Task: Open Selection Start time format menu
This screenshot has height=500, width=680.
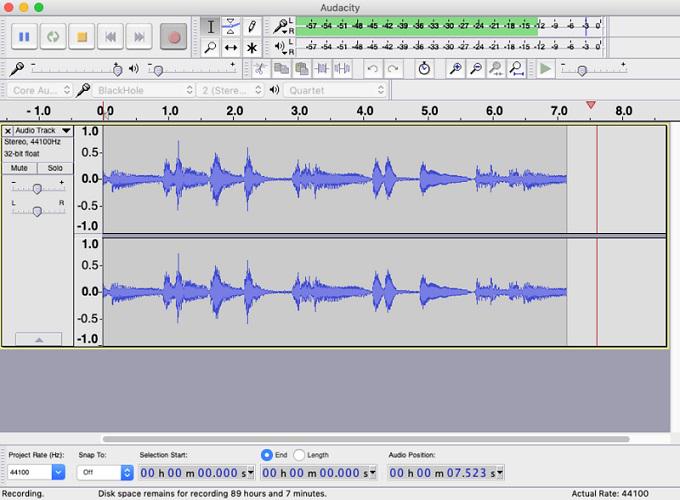Action: pyautogui.click(x=250, y=473)
